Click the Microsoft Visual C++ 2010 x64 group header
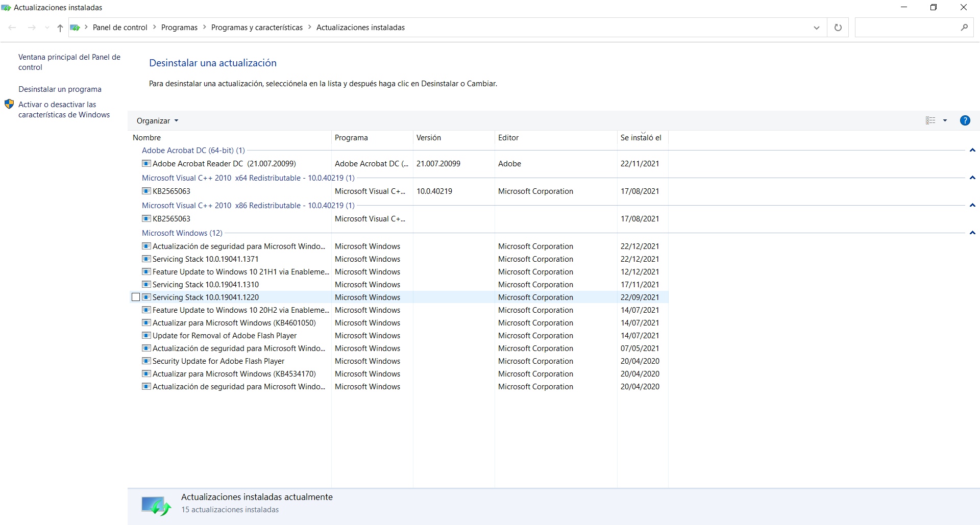Screen dimensions: 980x525 (248, 178)
